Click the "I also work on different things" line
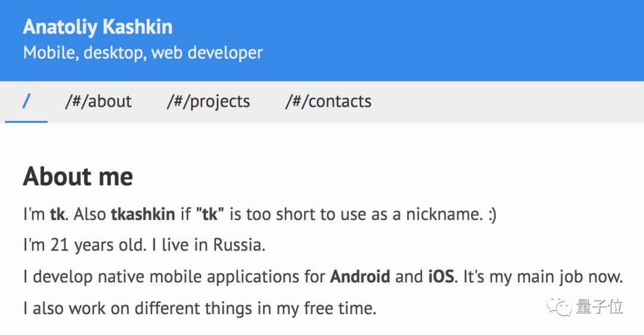This screenshot has width=644, height=335. (200, 309)
